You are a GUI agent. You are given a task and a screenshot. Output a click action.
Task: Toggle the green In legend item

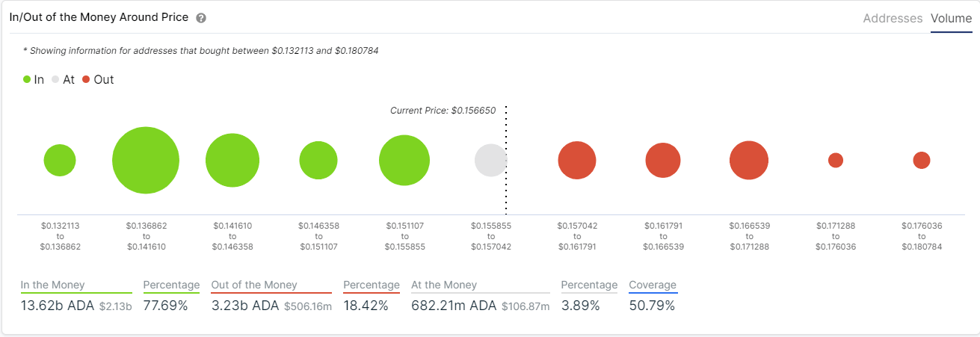coord(34,79)
